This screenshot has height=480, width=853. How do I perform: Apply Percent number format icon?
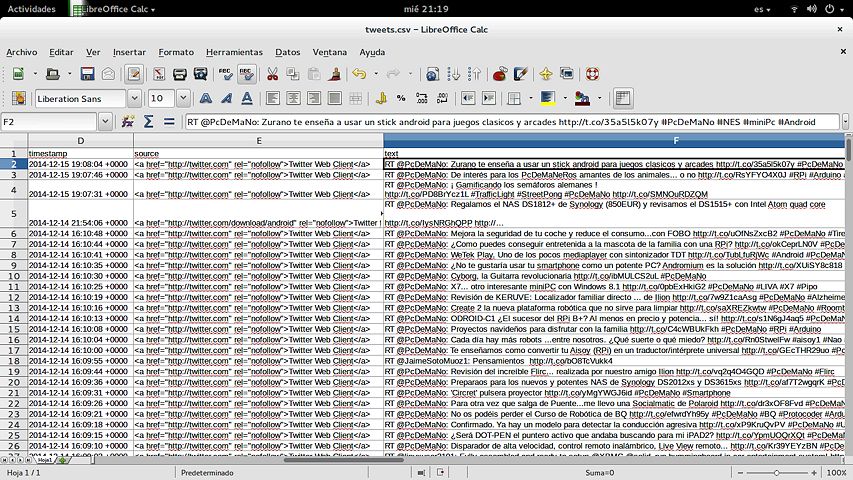(x=401, y=99)
